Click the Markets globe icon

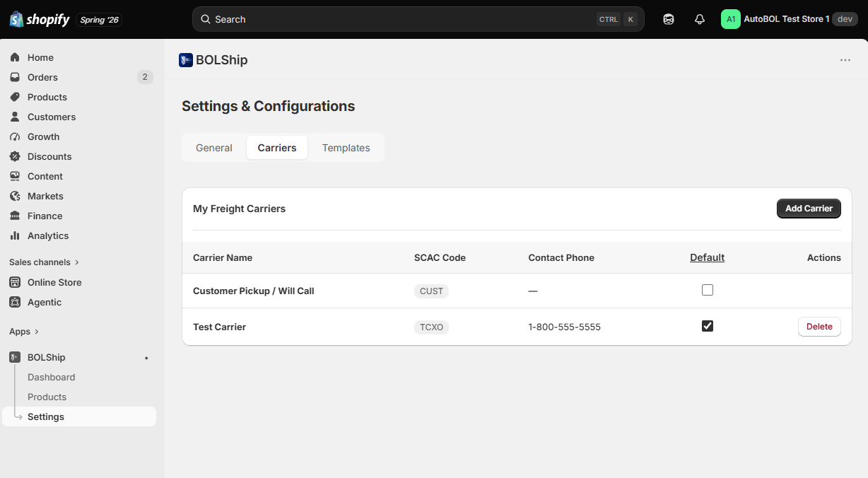pyautogui.click(x=15, y=196)
